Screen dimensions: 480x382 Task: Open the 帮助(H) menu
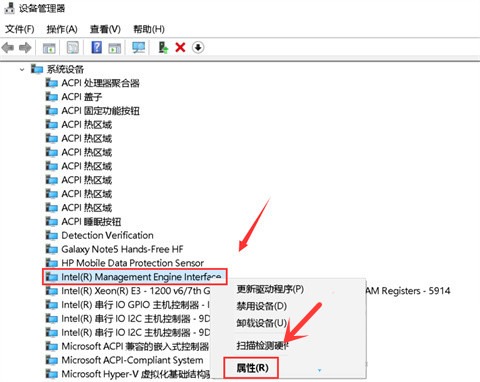pyautogui.click(x=149, y=29)
